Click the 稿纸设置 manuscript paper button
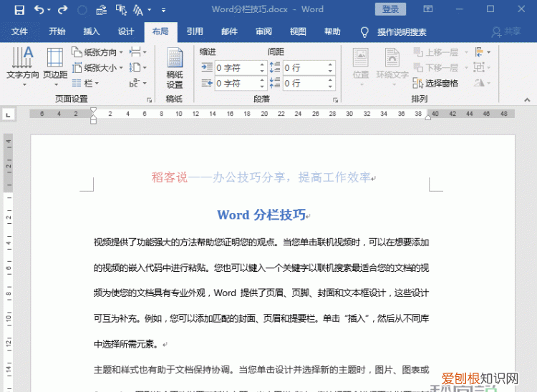Image resolution: width=537 pixels, height=392 pixels. coord(175,68)
